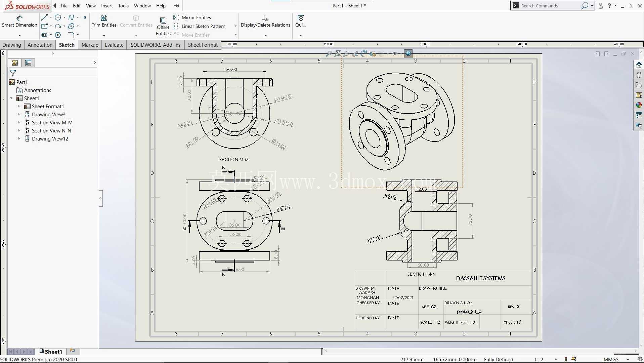Switch to PropertyManager tab icon
Screen dimensions: 644x363
28,63
